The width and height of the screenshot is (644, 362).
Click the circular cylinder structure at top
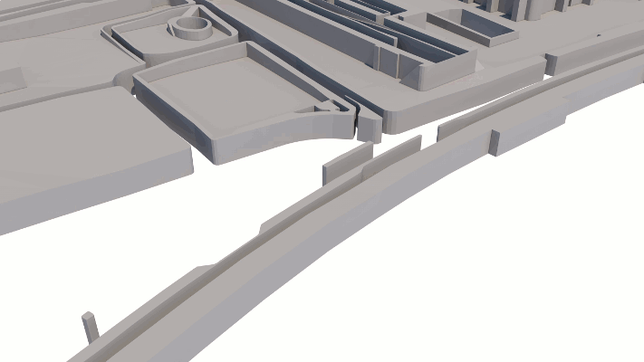[191, 29]
